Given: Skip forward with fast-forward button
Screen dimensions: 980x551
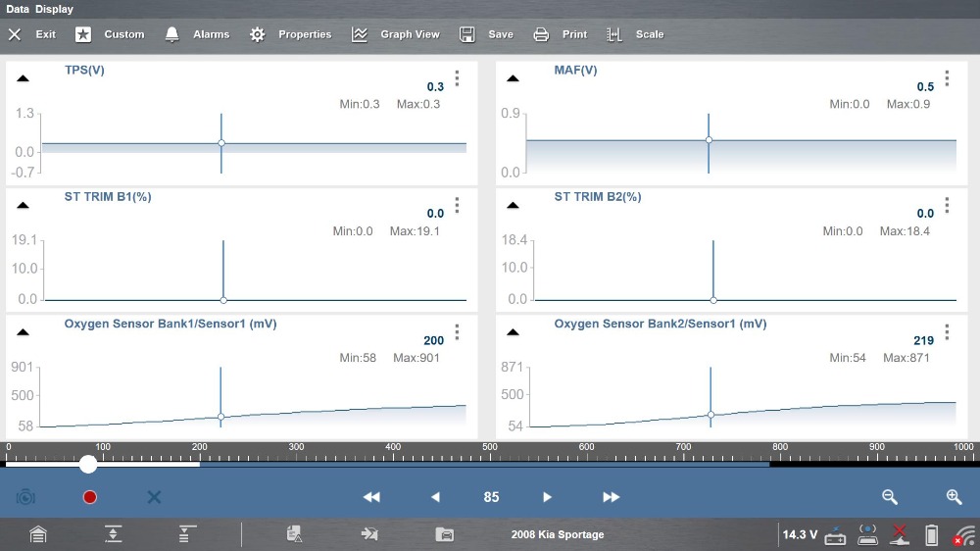Looking at the screenshot, I should (x=611, y=497).
